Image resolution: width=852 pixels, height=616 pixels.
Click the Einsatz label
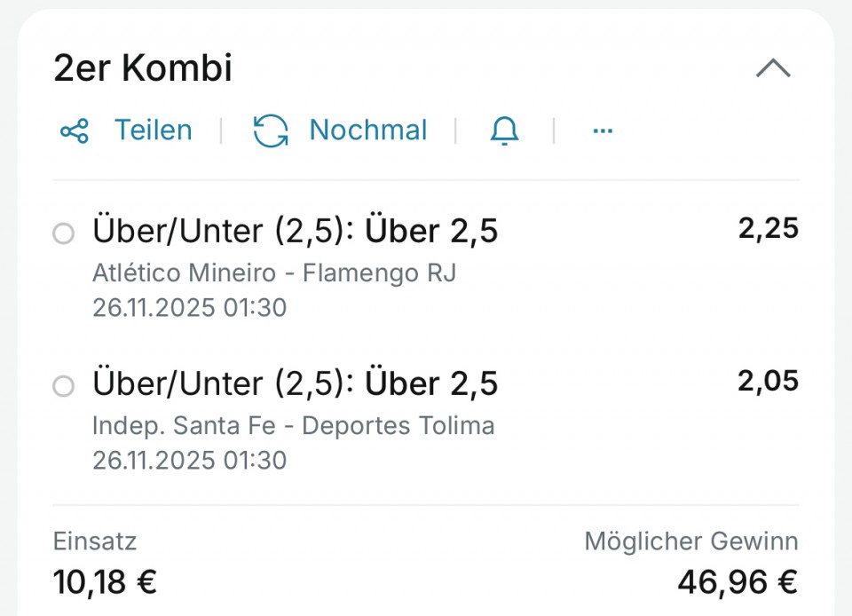(95, 541)
